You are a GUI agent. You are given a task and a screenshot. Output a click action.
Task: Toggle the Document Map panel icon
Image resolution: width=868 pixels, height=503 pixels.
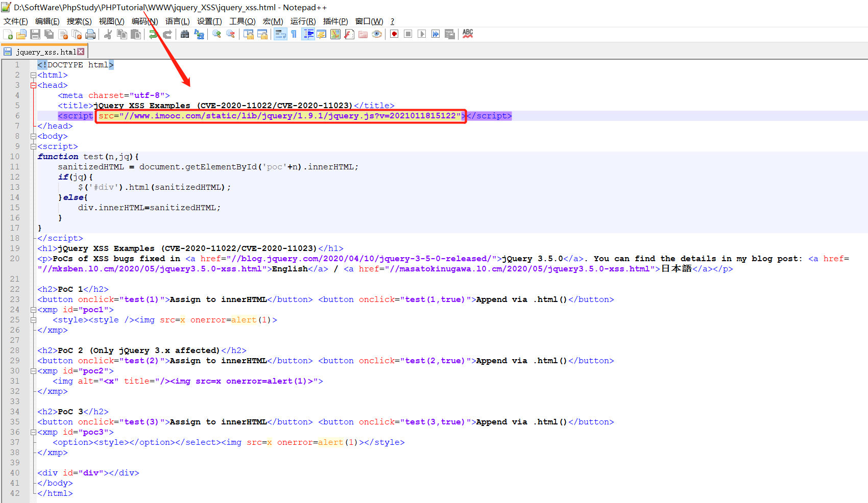tap(335, 34)
